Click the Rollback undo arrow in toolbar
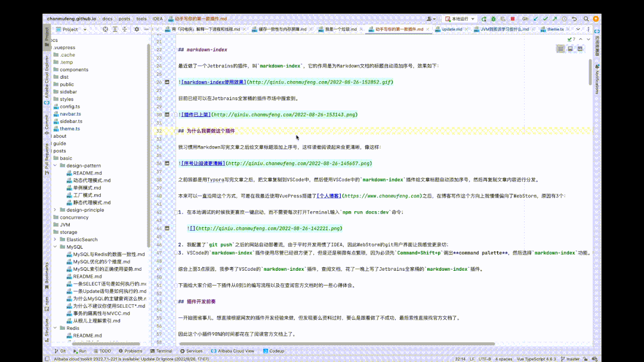 pyautogui.click(x=575, y=18)
